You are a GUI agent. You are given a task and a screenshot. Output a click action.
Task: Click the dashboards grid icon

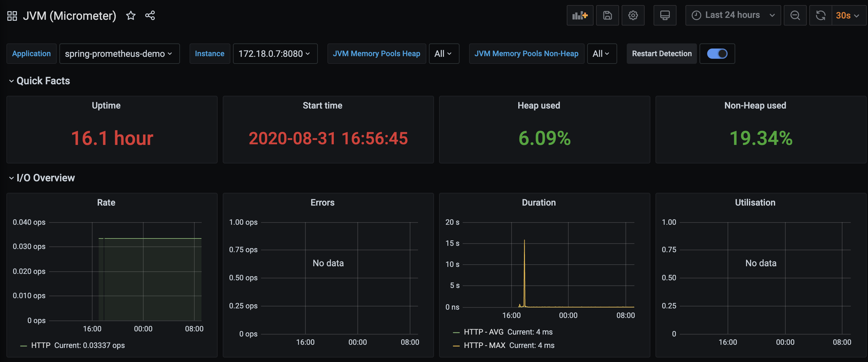[12, 16]
